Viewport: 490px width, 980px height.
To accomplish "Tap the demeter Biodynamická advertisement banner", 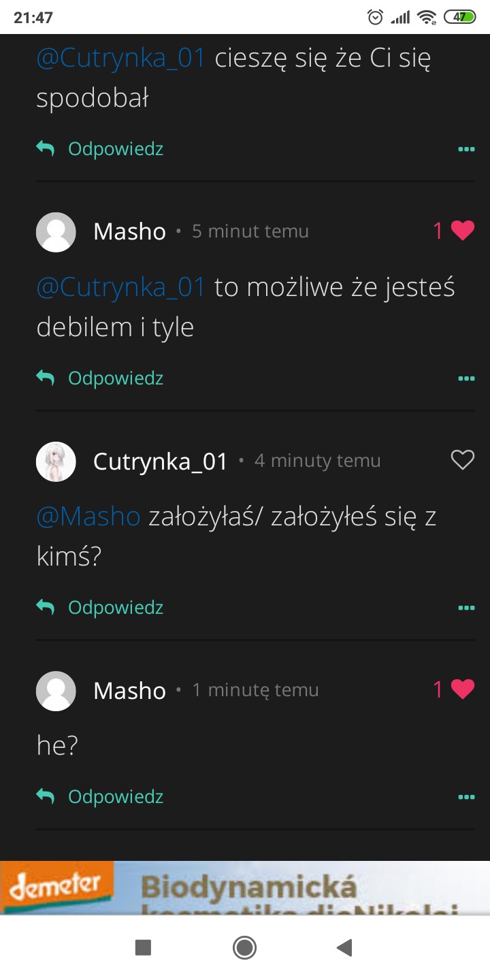I will coord(245,887).
